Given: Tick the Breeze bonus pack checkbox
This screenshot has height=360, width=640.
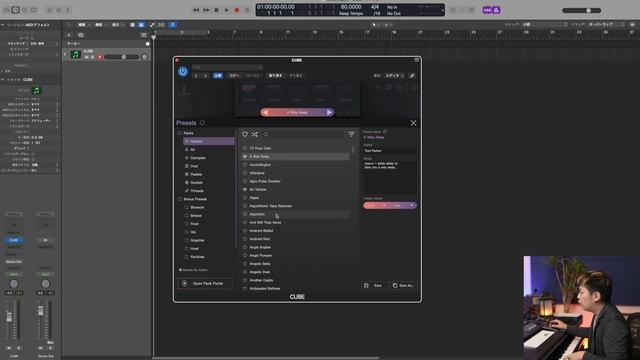Looking at the screenshot, I should (187, 216).
